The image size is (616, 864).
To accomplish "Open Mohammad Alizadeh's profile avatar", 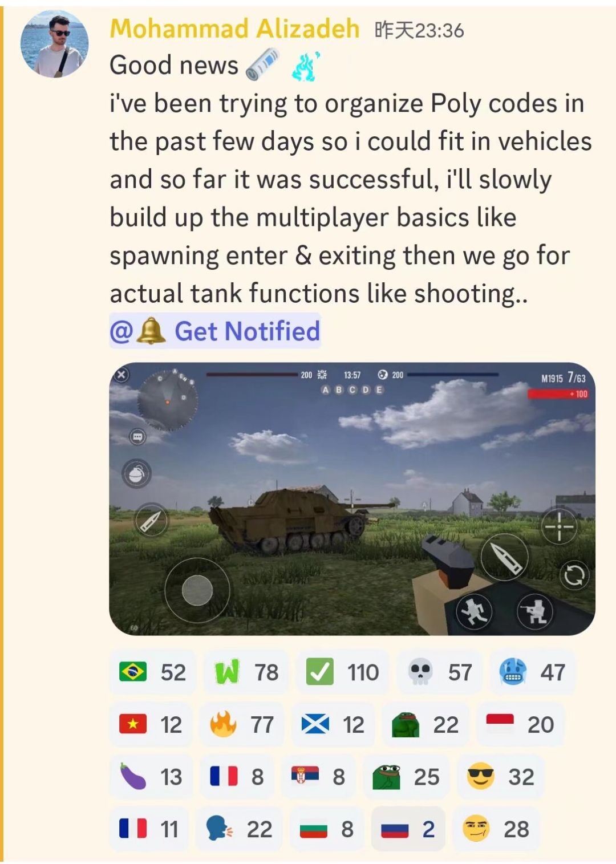I will tap(55, 43).
